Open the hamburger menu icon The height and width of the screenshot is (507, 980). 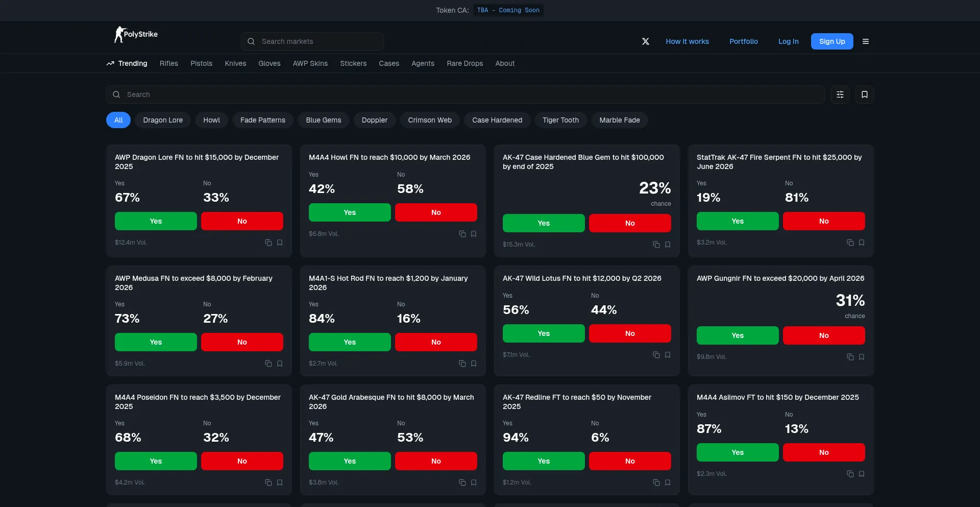(x=865, y=41)
